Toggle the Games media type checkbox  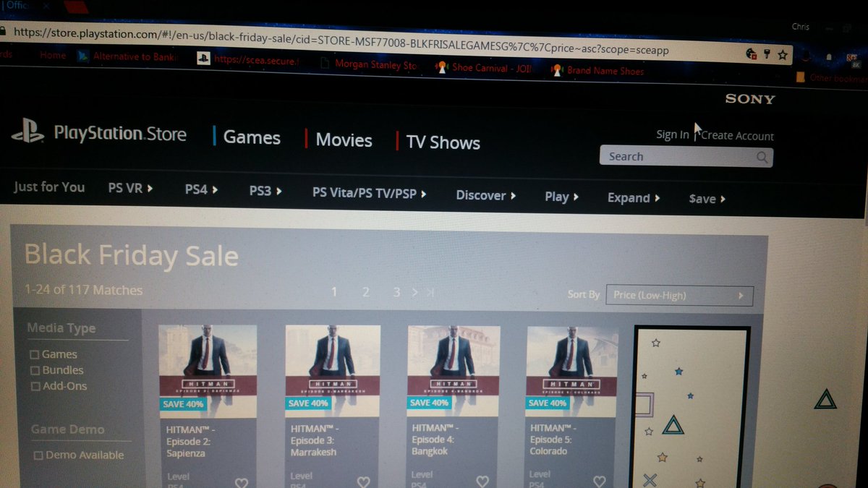[x=35, y=354]
